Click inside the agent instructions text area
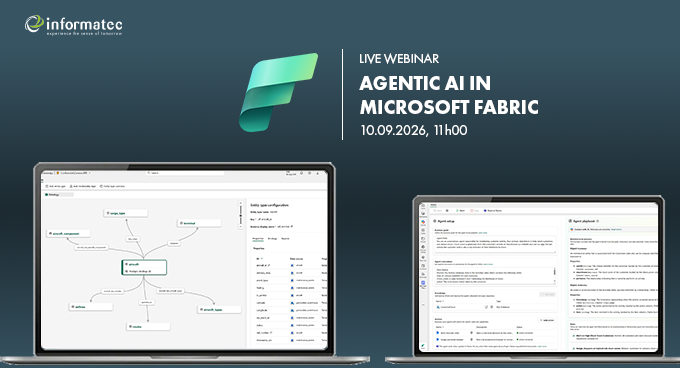 point(495,275)
